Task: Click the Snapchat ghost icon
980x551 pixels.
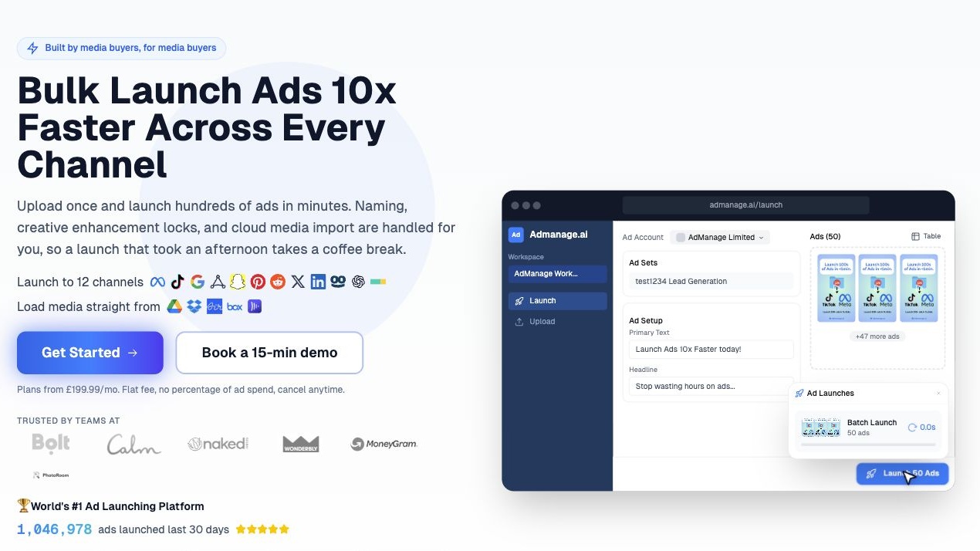Action: [238, 282]
